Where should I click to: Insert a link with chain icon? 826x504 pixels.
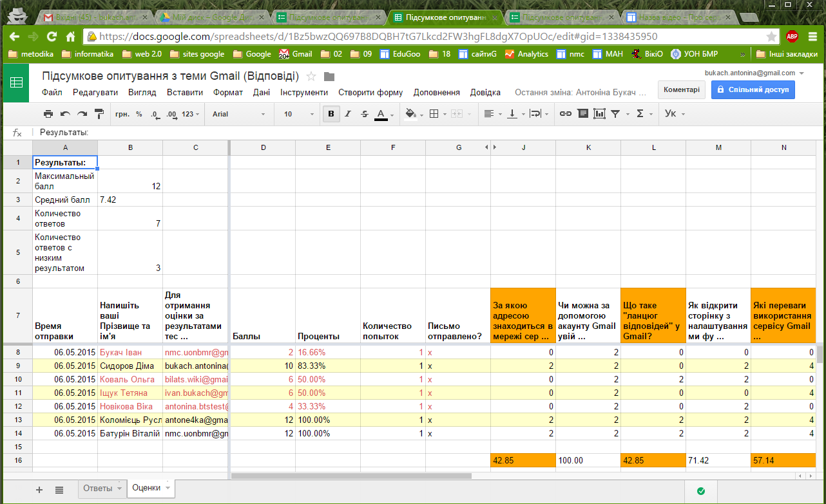(x=566, y=114)
